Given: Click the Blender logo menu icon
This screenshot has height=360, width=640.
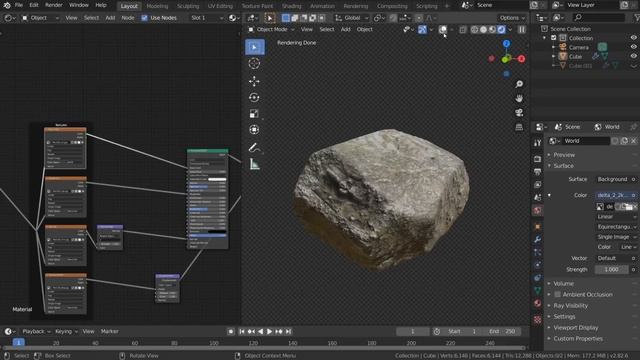Looking at the screenshot, I should coord(7,5).
